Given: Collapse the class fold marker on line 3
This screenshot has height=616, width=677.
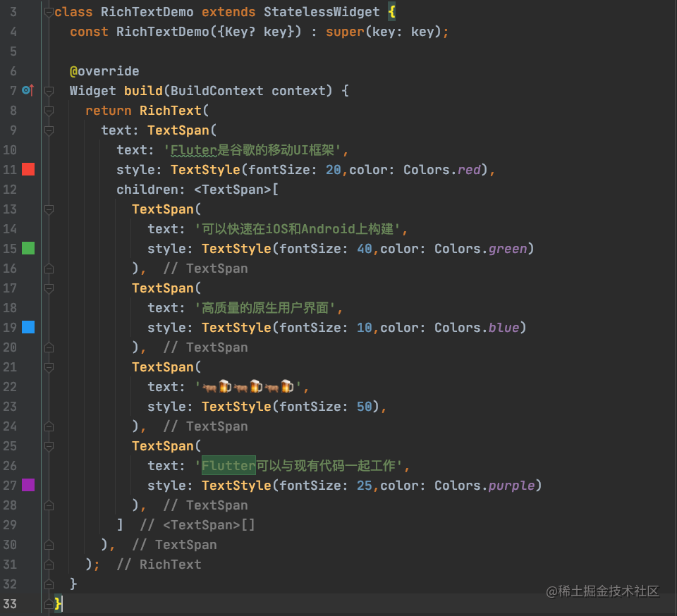Looking at the screenshot, I should (49, 12).
